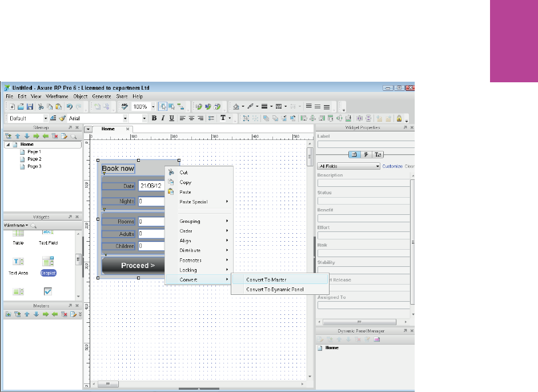Select the connector mode tool icon
Image resolution: width=538 pixels, height=392 pixels.
pos(180,107)
